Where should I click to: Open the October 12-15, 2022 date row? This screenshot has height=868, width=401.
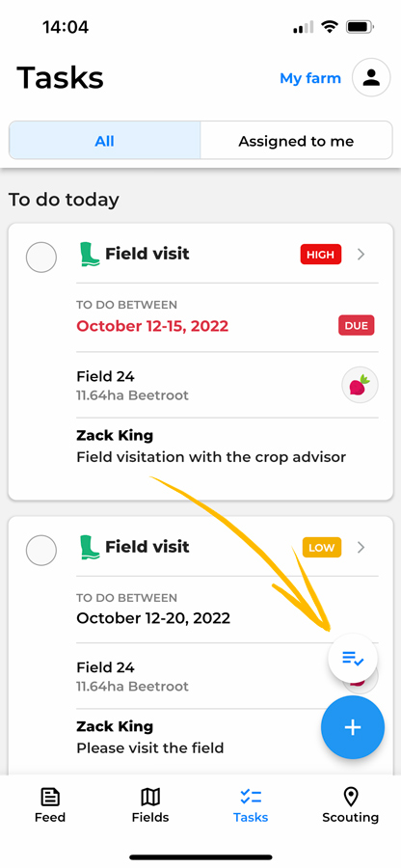[227, 317]
